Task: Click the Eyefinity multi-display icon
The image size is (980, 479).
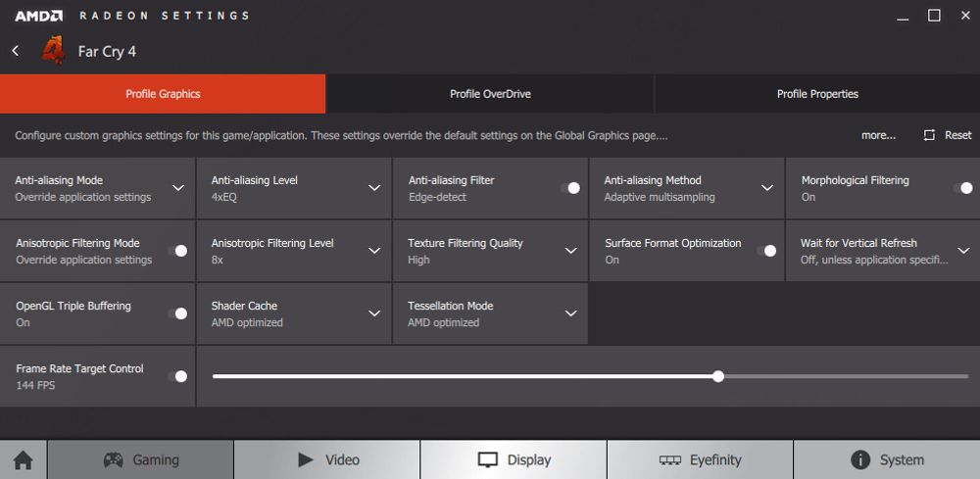Action: (670, 460)
